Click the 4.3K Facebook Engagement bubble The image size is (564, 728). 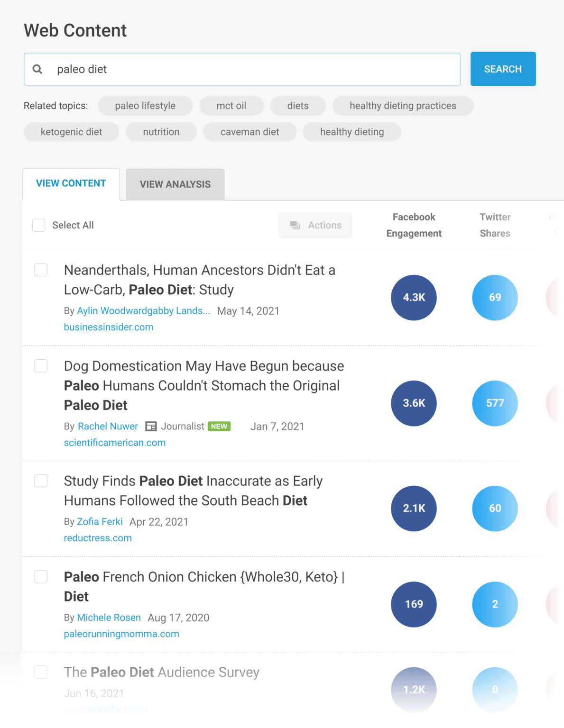(413, 298)
